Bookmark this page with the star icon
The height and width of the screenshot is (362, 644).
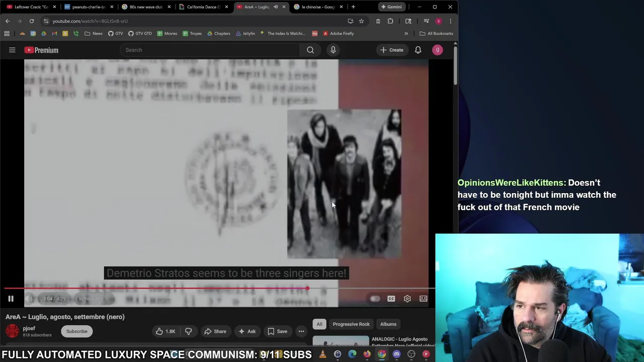(361, 21)
